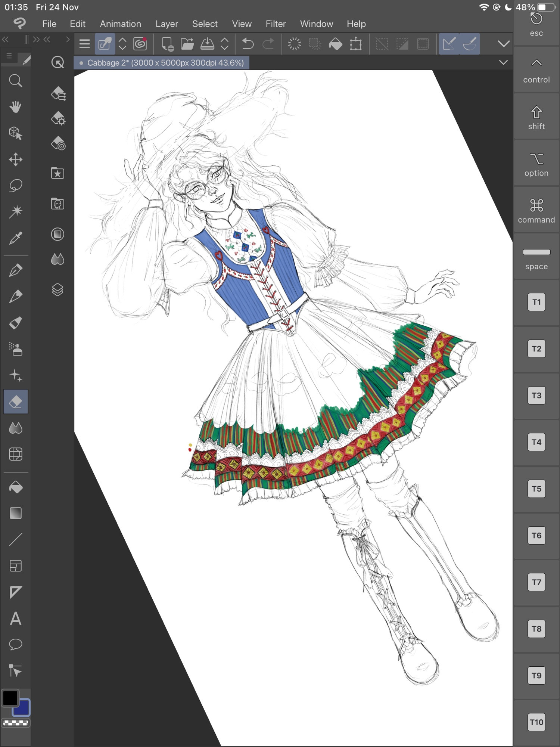Select the Gradient tool
This screenshot has height=747, width=560.
pos(15,513)
